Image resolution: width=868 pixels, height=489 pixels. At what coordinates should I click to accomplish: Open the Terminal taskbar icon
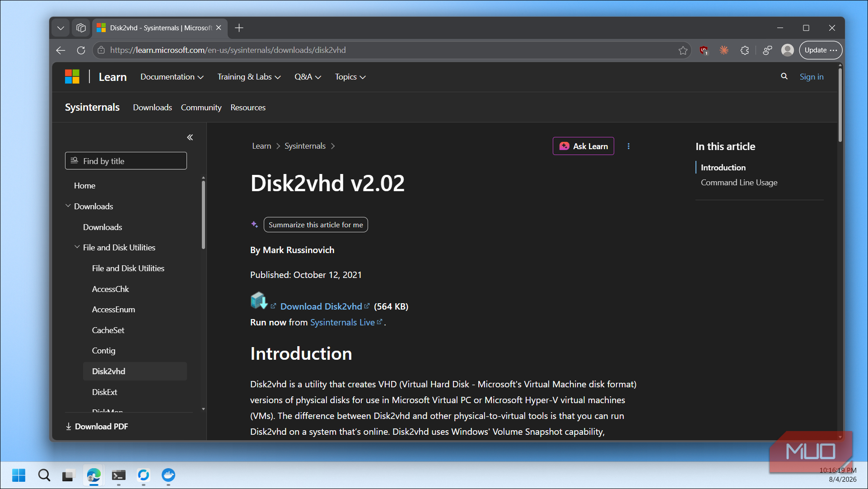click(x=118, y=475)
